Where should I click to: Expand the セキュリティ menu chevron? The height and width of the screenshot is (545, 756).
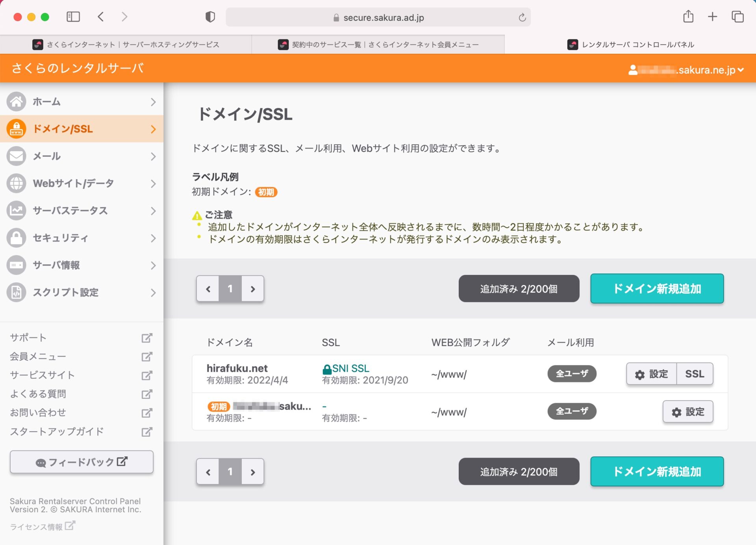[153, 238]
